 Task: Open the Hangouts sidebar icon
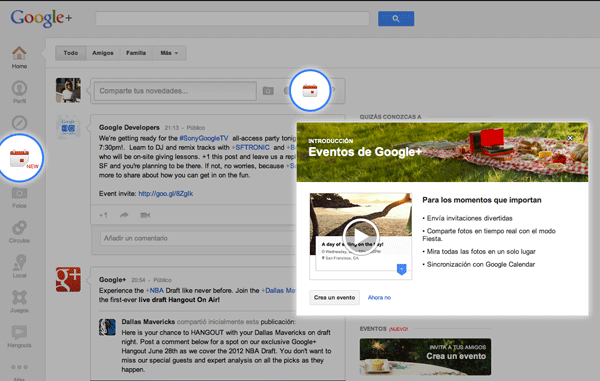19,332
